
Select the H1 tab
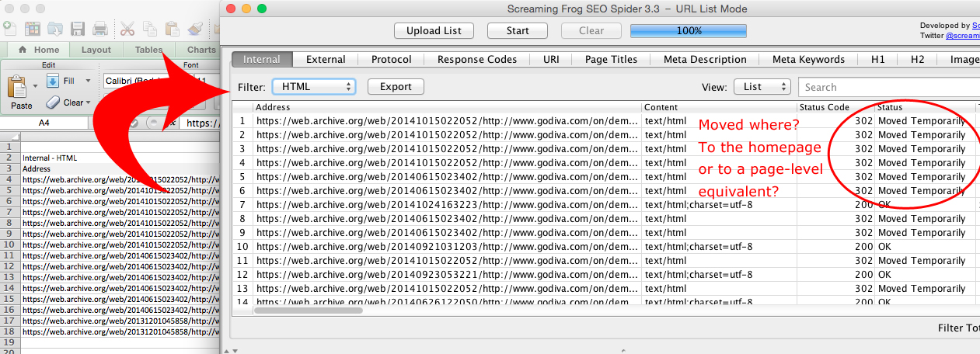(878, 59)
